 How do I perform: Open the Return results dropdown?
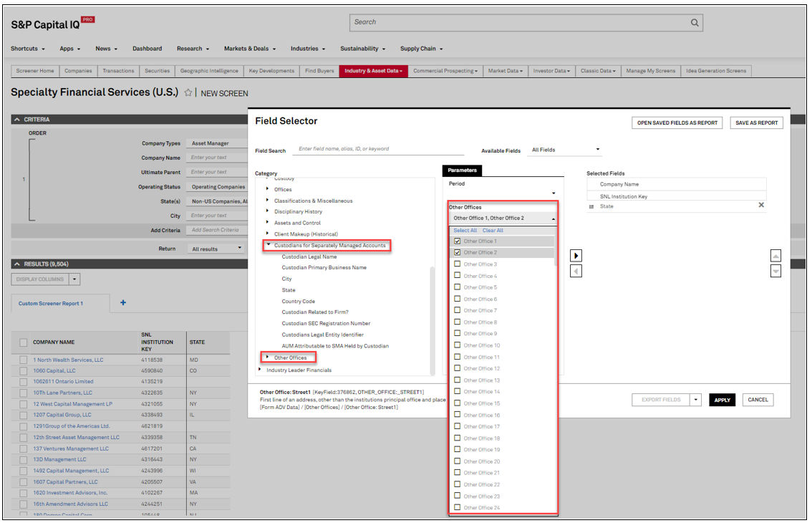coord(216,249)
